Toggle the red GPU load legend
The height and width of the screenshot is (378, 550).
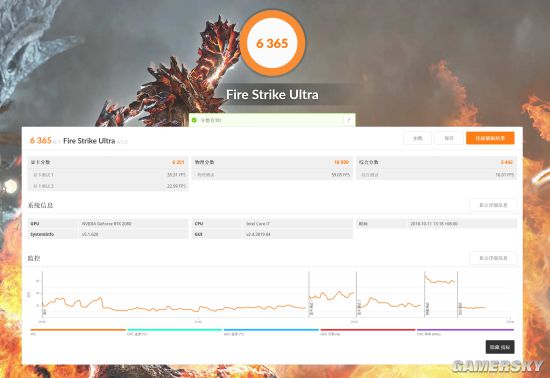(368, 330)
